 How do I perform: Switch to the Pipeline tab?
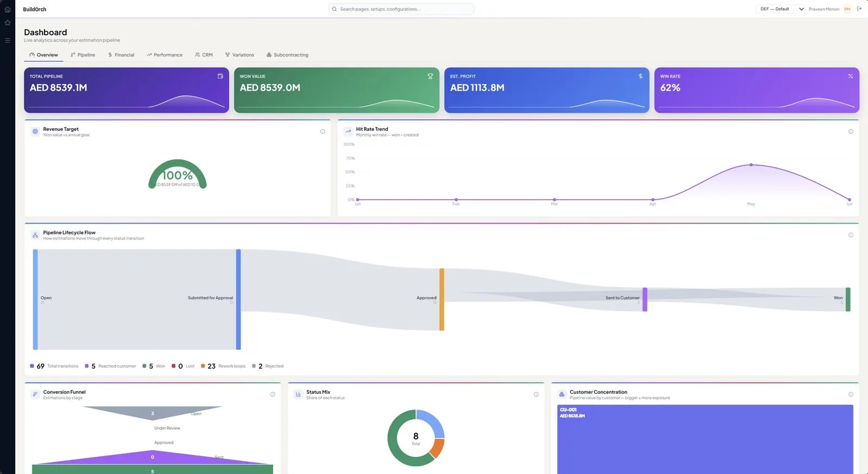[x=82, y=55]
